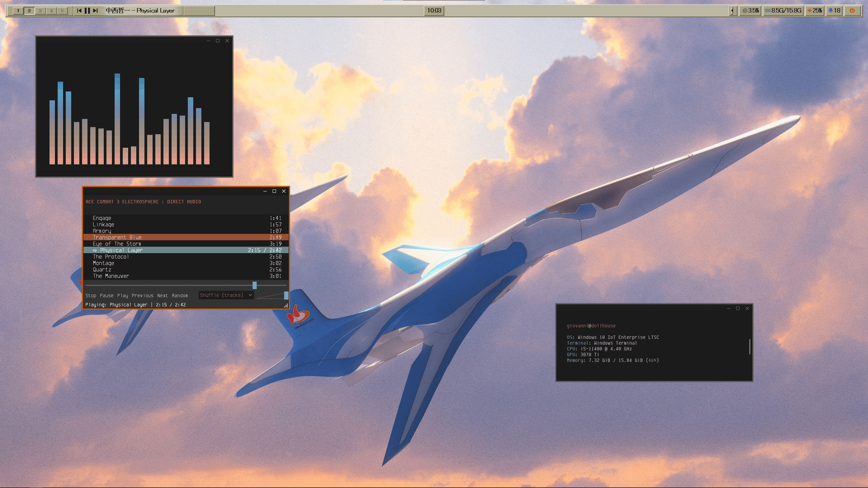
Task: Select the Quartz track
Action: (186, 270)
